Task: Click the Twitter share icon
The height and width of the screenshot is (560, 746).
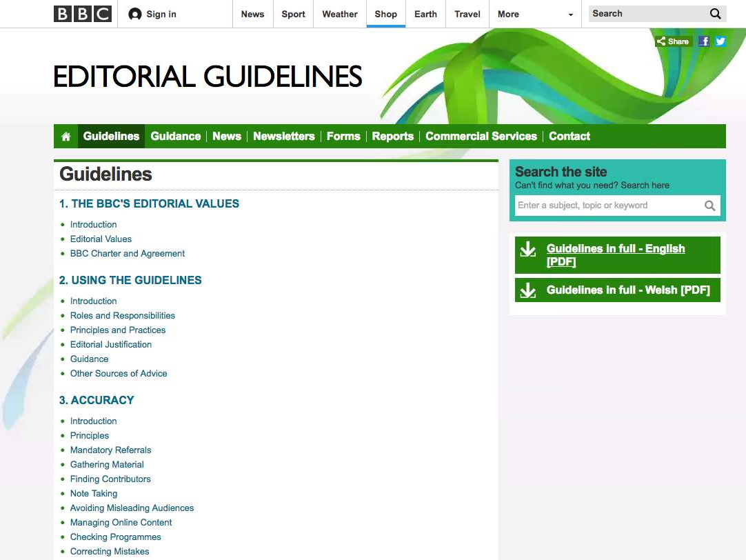Action: tap(720, 41)
